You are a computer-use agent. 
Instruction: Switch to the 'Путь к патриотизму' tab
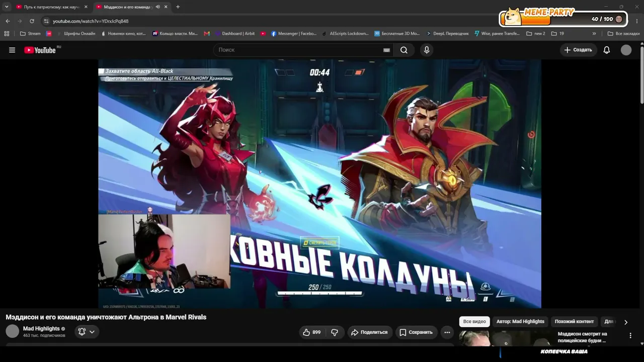pos(51,7)
